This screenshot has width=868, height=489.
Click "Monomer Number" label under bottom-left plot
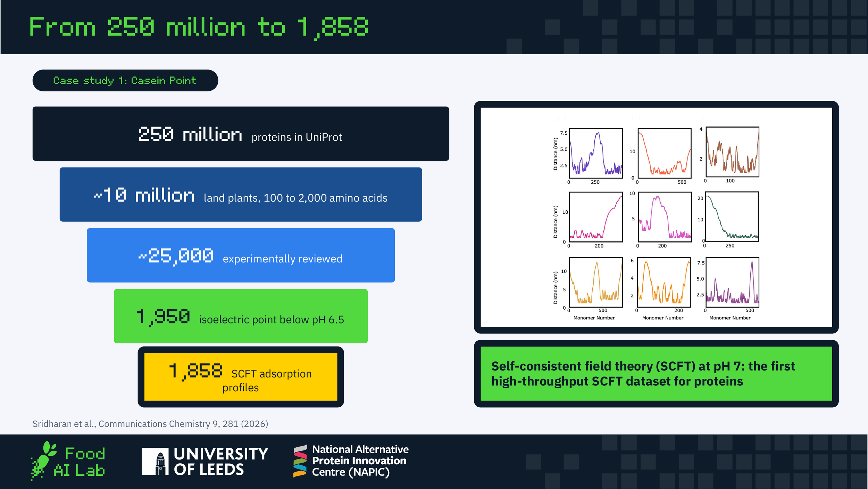594,318
